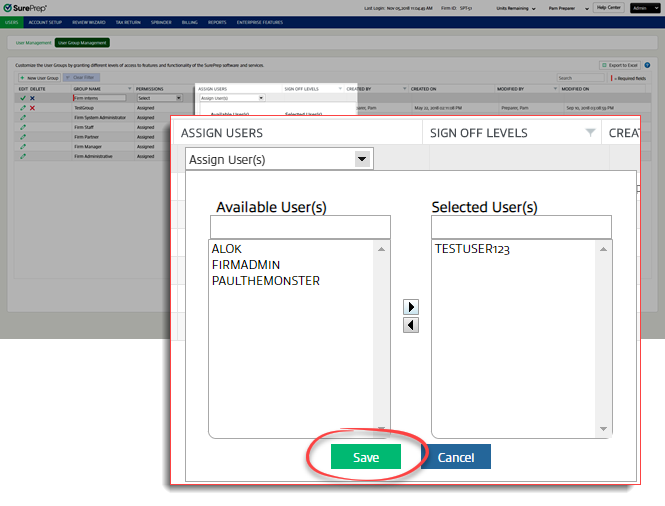Click the move-right arrow between user lists
Viewport: 665px width, 506px height.
410,307
